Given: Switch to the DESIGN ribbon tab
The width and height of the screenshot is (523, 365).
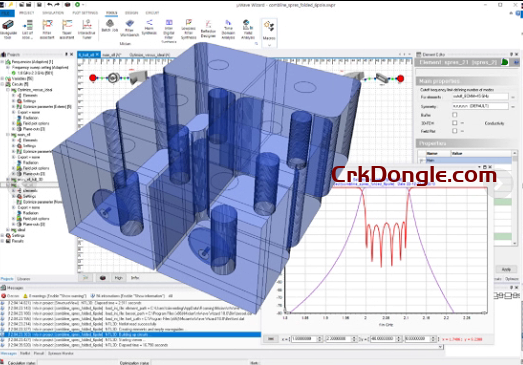Looking at the screenshot, I should [131, 13].
